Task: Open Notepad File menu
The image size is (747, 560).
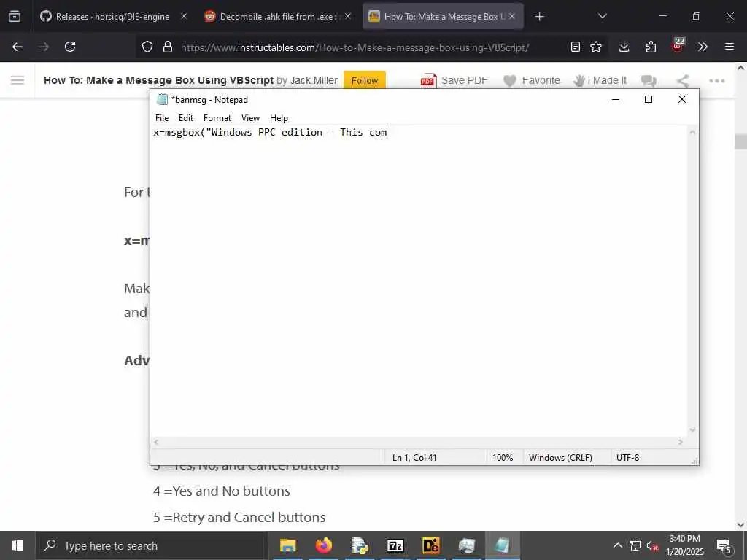Action: pyautogui.click(x=162, y=118)
